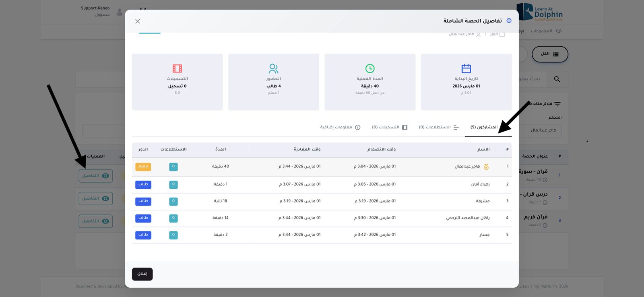Switch to the الاستطلاعات (0) tab
Image resolution: width=644 pixels, height=297 pixels.
tap(439, 127)
